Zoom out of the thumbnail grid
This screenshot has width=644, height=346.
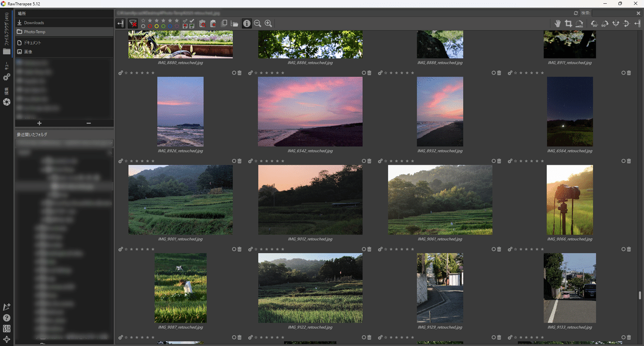[x=257, y=23]
